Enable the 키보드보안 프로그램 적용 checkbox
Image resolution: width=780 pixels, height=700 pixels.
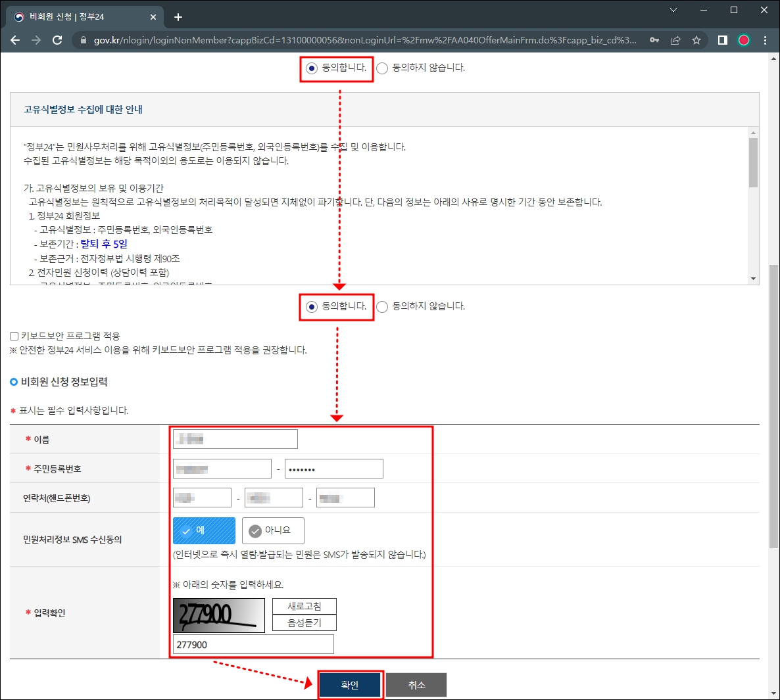click(13, 337)
